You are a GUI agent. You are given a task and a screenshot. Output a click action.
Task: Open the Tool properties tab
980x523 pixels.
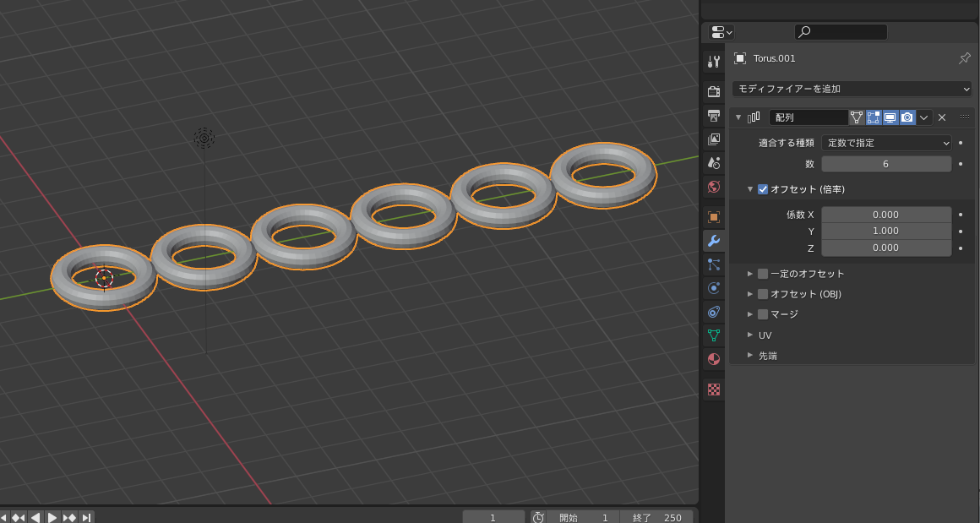[x=713, y=61]
